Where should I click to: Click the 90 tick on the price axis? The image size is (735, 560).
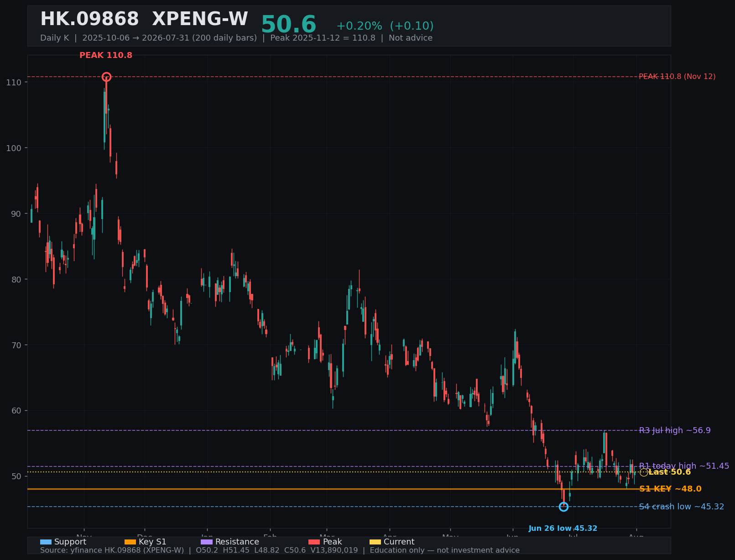click(x=16, y=214)
